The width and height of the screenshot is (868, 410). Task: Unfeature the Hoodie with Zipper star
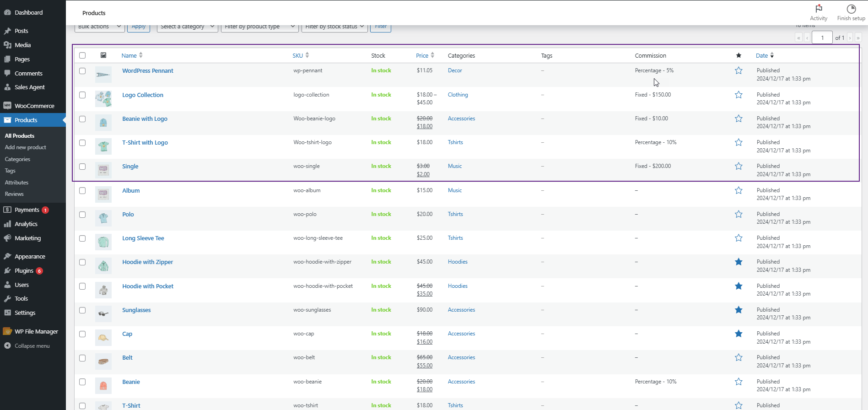(x=738, y=262)
